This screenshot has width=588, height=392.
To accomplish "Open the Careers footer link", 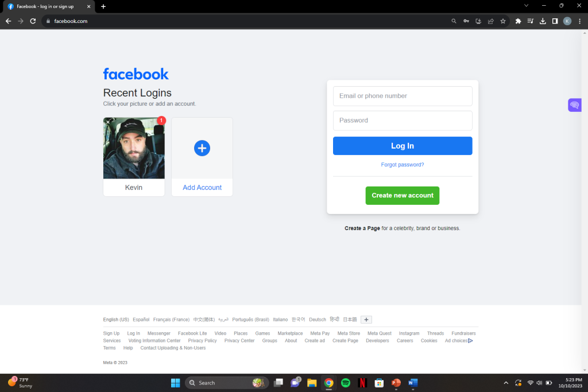I will click(x=405, y=341).
